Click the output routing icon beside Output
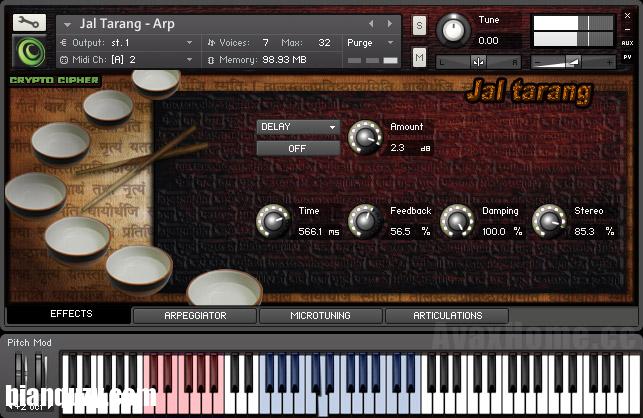Screen dimensions: 643x418 tap(63, 43)
